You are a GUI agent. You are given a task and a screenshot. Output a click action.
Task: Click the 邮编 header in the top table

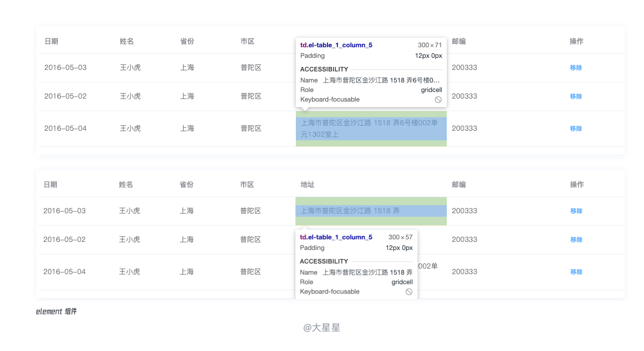[459, 41]
